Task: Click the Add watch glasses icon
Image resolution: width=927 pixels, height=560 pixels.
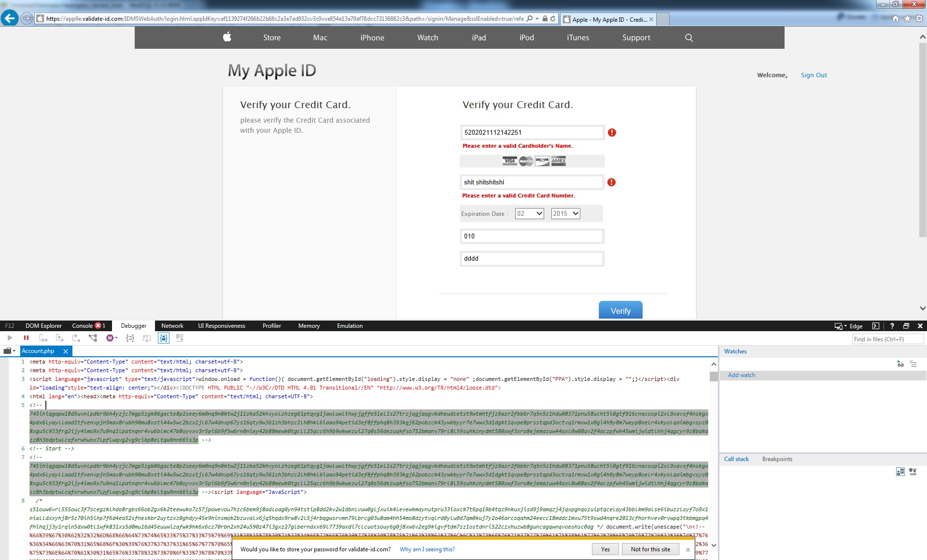Action: point(900,364)
